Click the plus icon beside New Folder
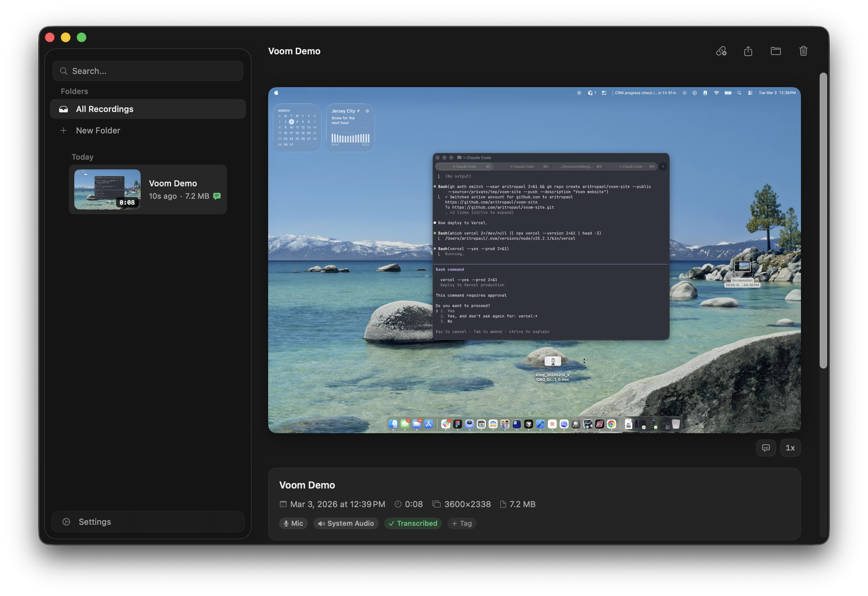This screenshot has width=868, height=596. (x=64, y=130)
